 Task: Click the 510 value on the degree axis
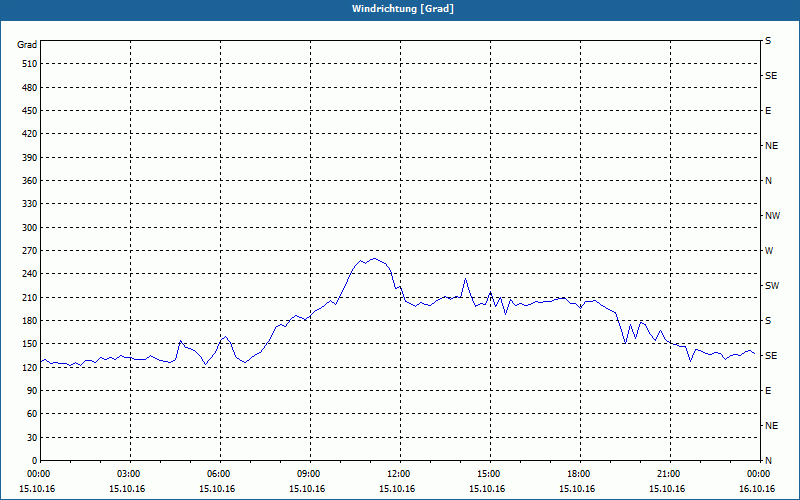29,64
